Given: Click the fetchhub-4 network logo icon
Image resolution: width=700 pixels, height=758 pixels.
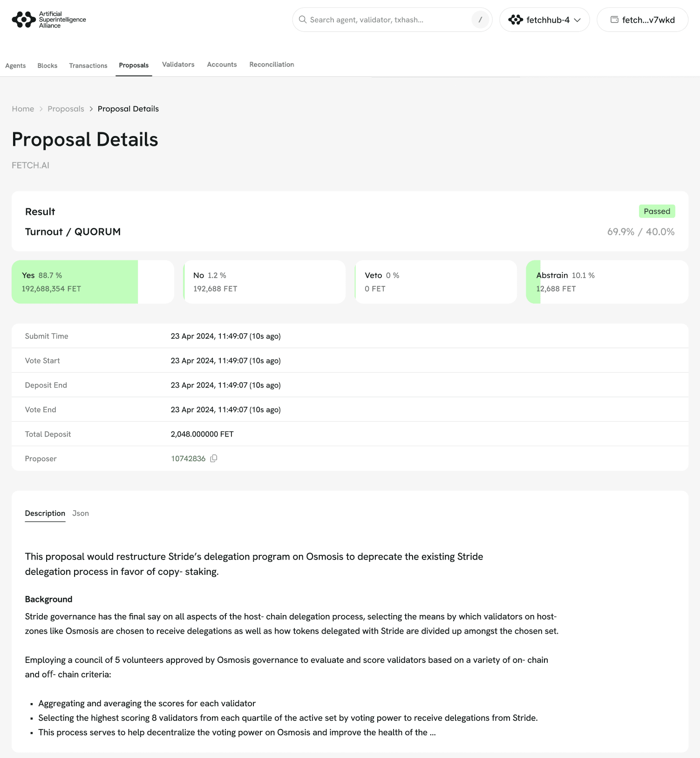Looking at the screenshot, I should pyautogui.click(x=516, y=20).
